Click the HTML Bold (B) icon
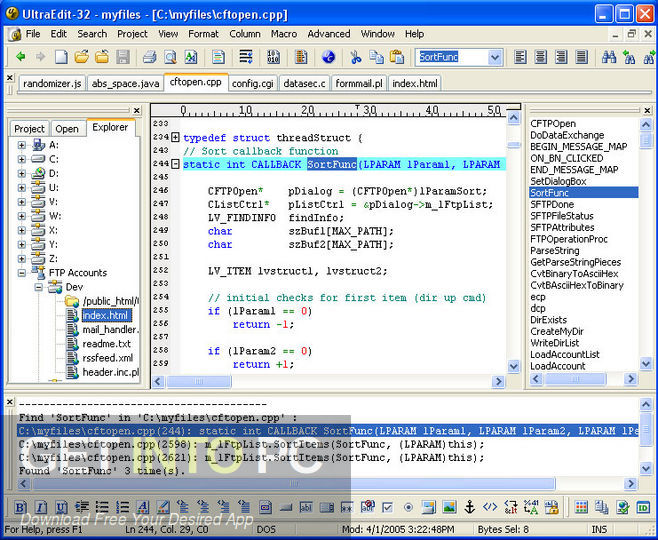 20,507
